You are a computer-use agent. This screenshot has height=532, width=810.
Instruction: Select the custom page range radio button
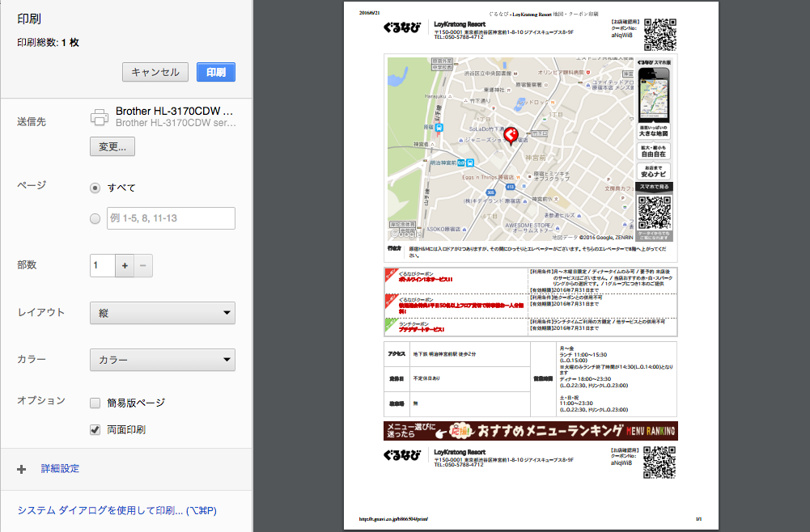95,218
